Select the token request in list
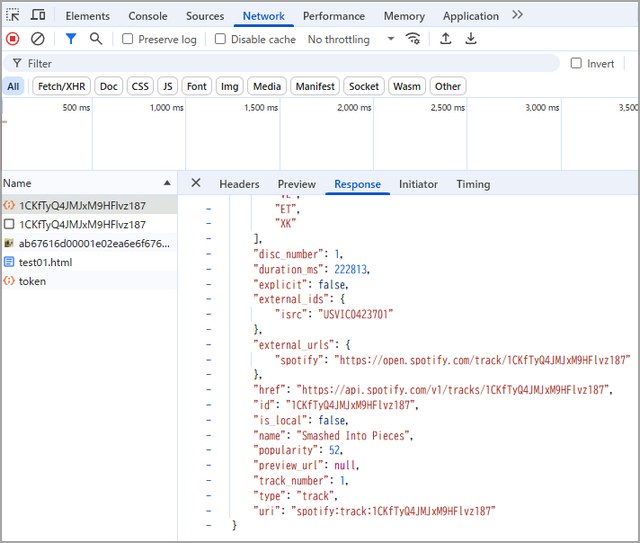Viewport: 640px width, 543px height. [32, 281]
